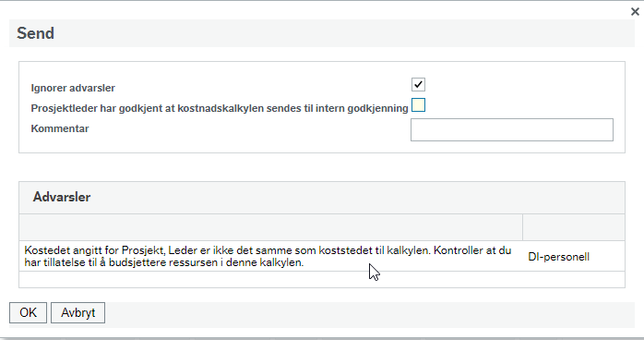Image resolution: width=644 pixels, height=340 pixels.
Task: Select the Send dialog title
Action: 35,33
